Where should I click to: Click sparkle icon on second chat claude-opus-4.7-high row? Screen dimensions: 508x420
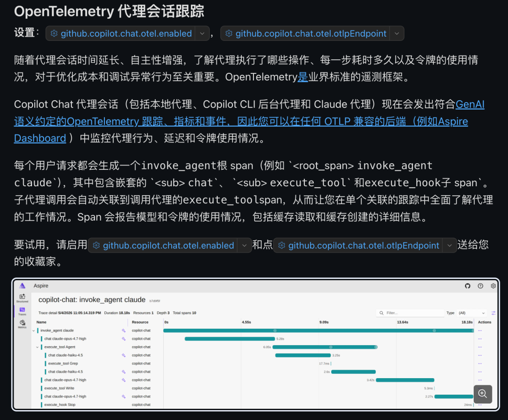pyautogui.click(x=123, y=380)
